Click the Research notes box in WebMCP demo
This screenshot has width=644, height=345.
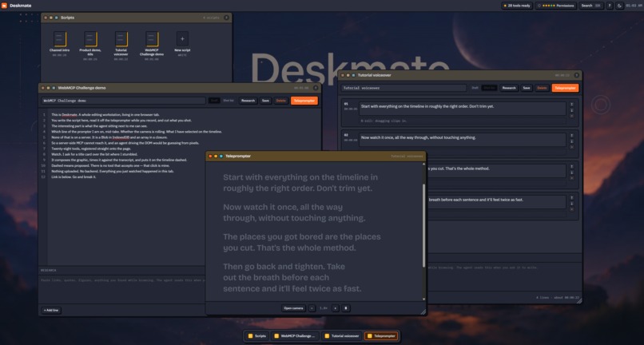pyautogui.click(x=122, y=289)
